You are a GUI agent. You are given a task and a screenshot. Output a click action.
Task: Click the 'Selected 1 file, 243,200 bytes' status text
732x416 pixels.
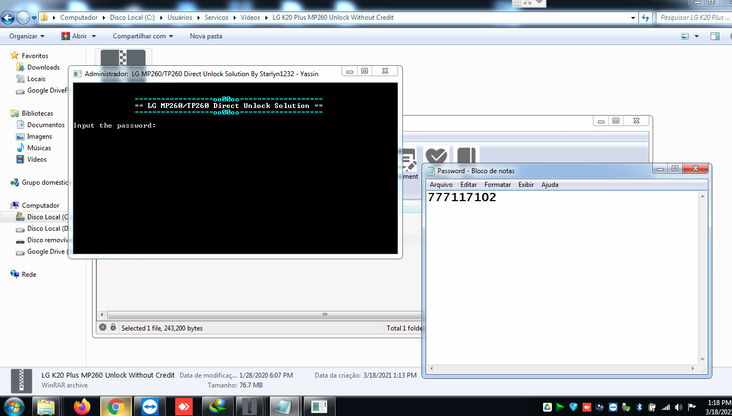pyautogui.click(x=162, y=328)
